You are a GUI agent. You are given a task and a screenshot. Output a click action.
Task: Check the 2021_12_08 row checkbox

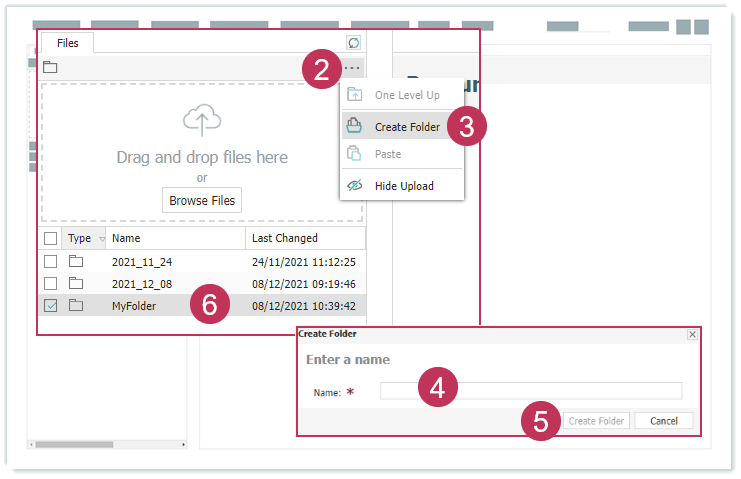click(x=51, y=284)
